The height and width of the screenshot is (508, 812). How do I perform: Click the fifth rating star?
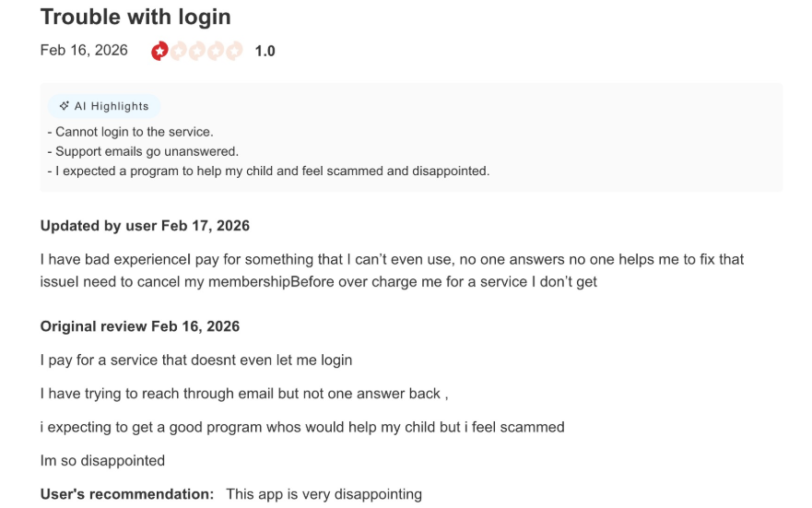(x=234, y=51)
